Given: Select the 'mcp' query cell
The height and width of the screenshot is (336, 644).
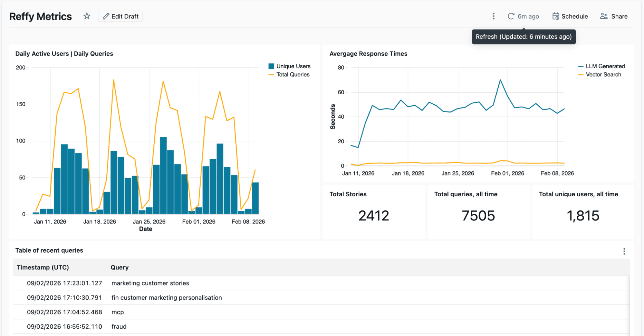Looking at the screenshot, I should tap(118, 312).
